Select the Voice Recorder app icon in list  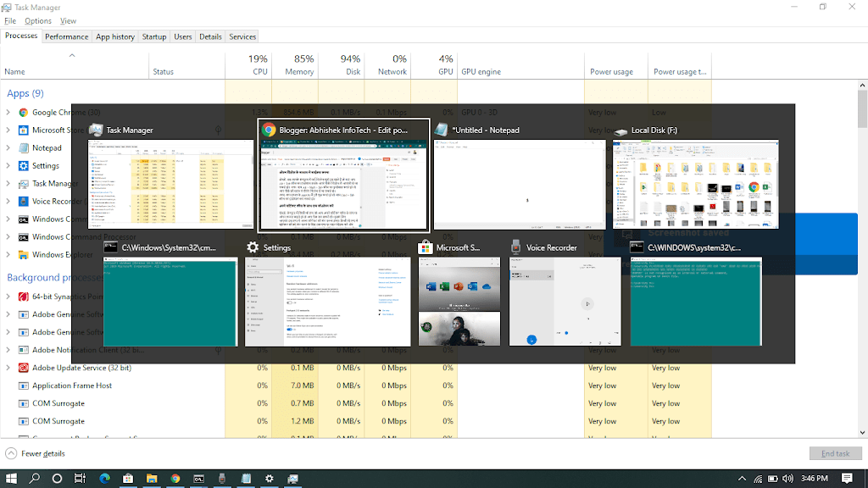23,202
